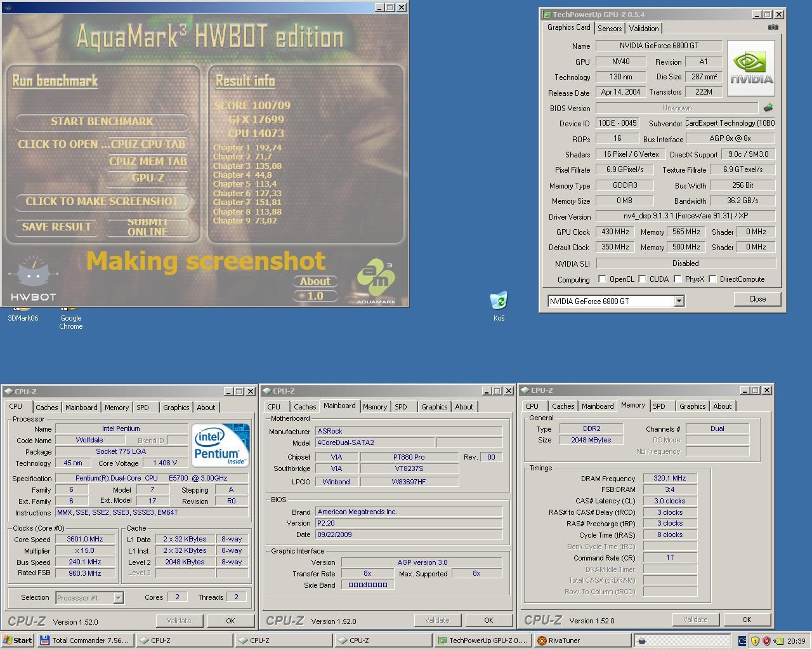This screenshot has width=812, height=650.
Task: Click About button in AquaMark
Action: click(315, 281)
